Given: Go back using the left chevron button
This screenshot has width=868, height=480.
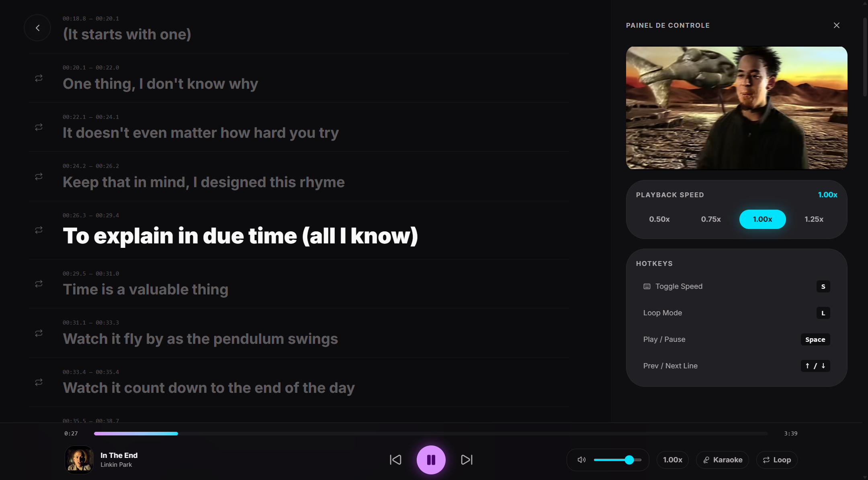Looking at the screenshot, I should tap(37, 28).
